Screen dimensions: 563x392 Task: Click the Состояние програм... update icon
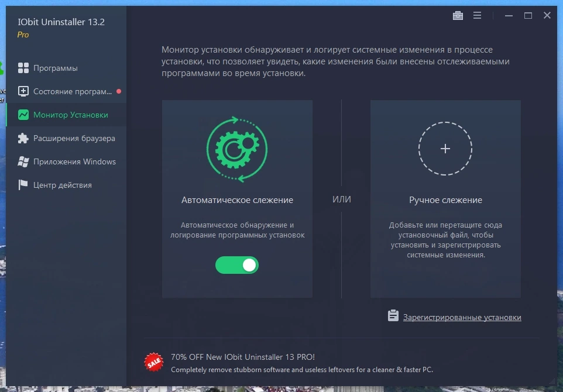pos(23,91)
